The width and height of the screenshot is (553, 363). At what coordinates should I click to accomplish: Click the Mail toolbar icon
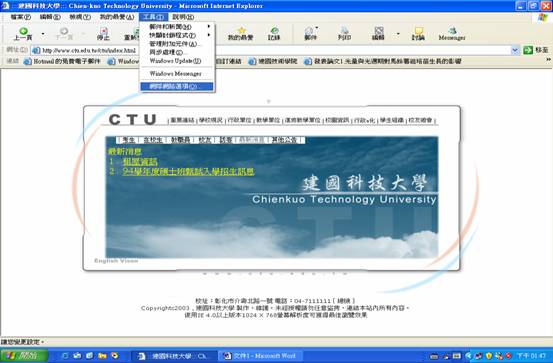pyautogui.click(x=309, y=31)
